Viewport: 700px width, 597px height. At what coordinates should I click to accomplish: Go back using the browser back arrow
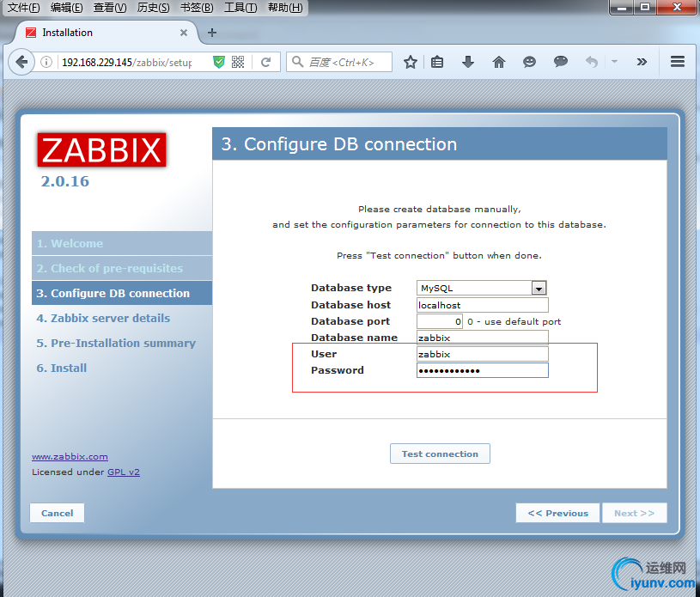(x=21, y=62)
